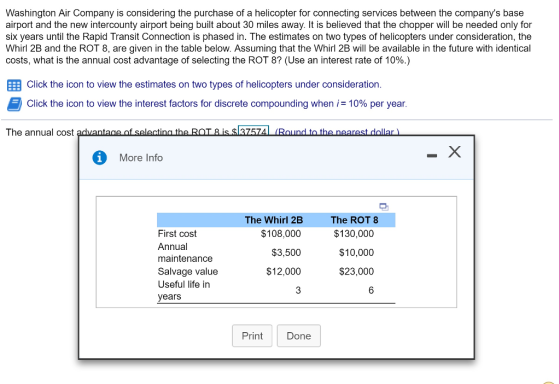Open the helicopter estimates table icon
The width and height of the screenshot is (560, 384).
[14, 85]
